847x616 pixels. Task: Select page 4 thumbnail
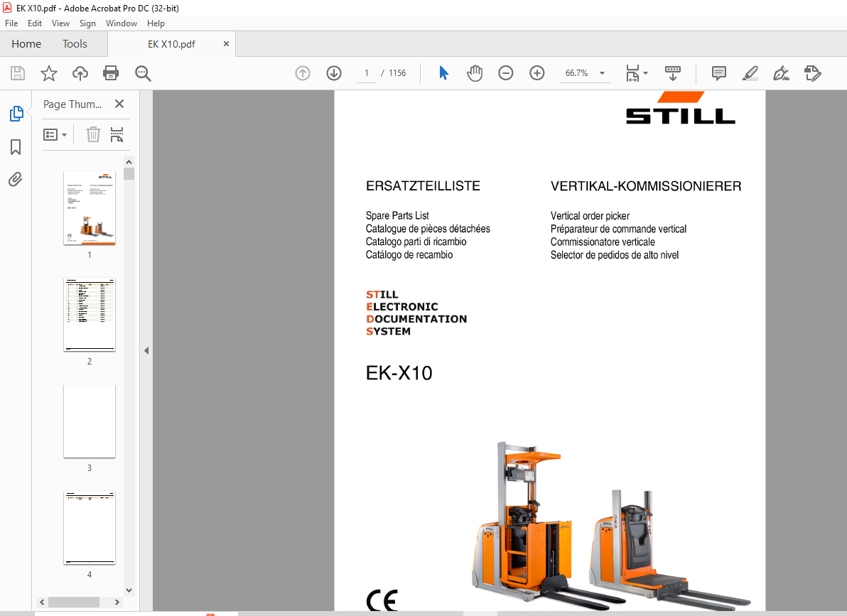89,527
